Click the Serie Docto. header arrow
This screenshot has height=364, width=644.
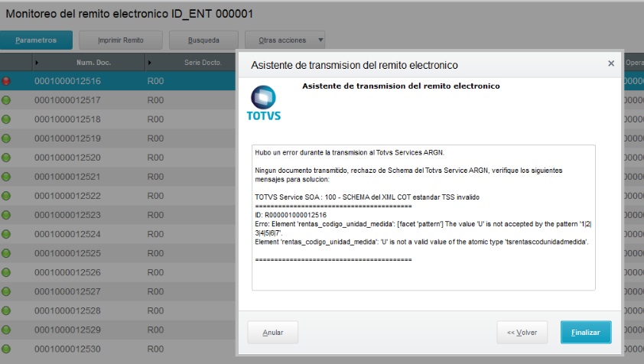(x=149, y=63)
